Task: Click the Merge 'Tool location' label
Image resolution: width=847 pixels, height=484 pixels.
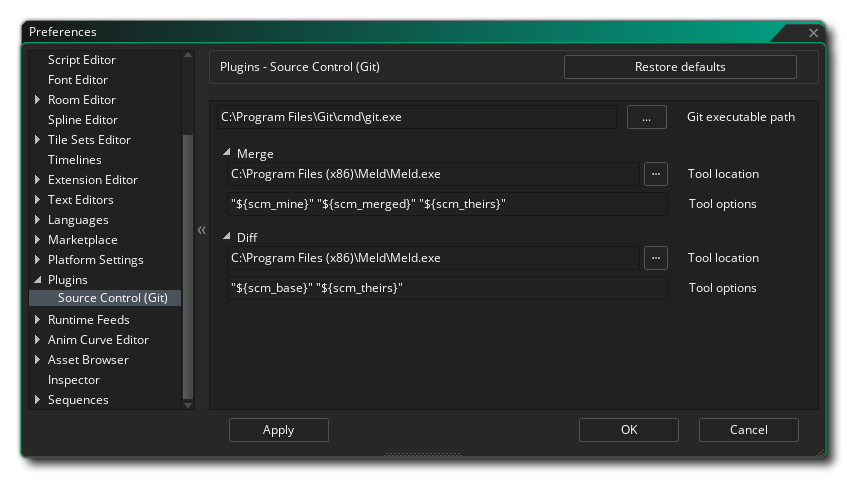Action: click(723, 174)
